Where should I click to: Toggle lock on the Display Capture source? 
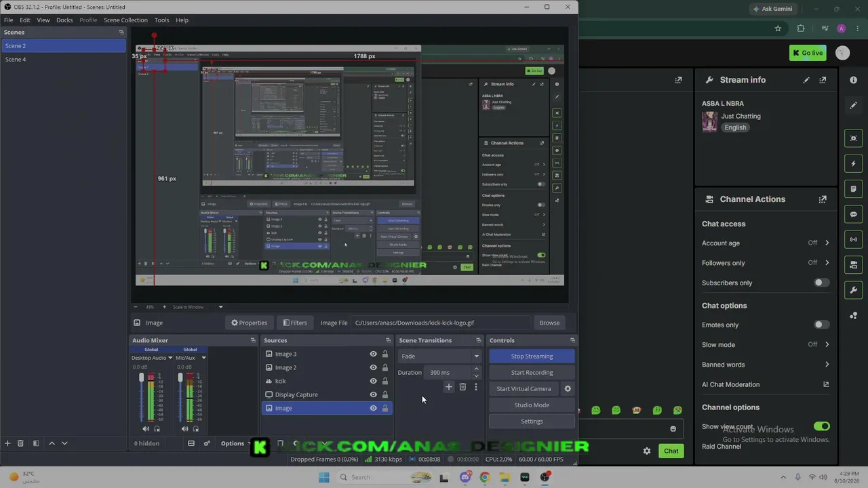[x=385, y=394]
